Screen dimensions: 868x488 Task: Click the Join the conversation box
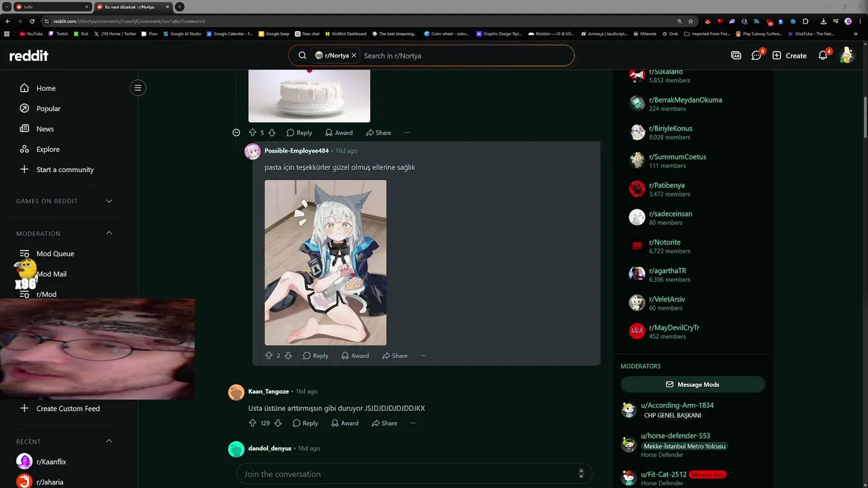[x=414, y=474]
